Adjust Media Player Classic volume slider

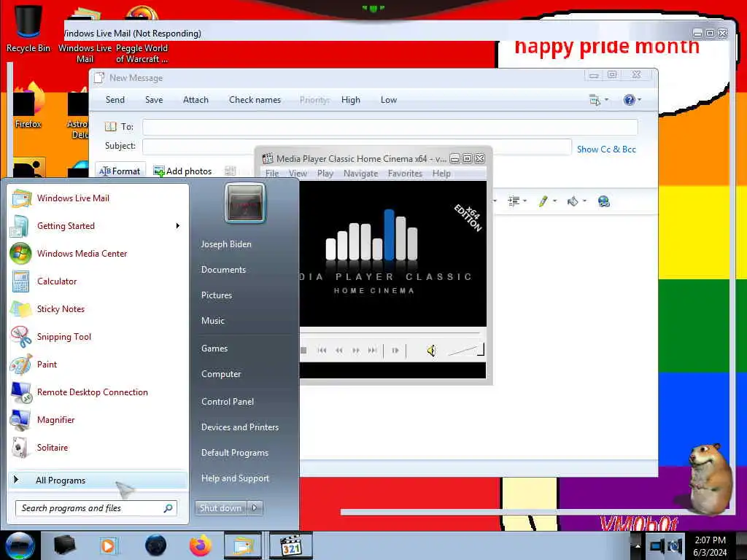466,351
